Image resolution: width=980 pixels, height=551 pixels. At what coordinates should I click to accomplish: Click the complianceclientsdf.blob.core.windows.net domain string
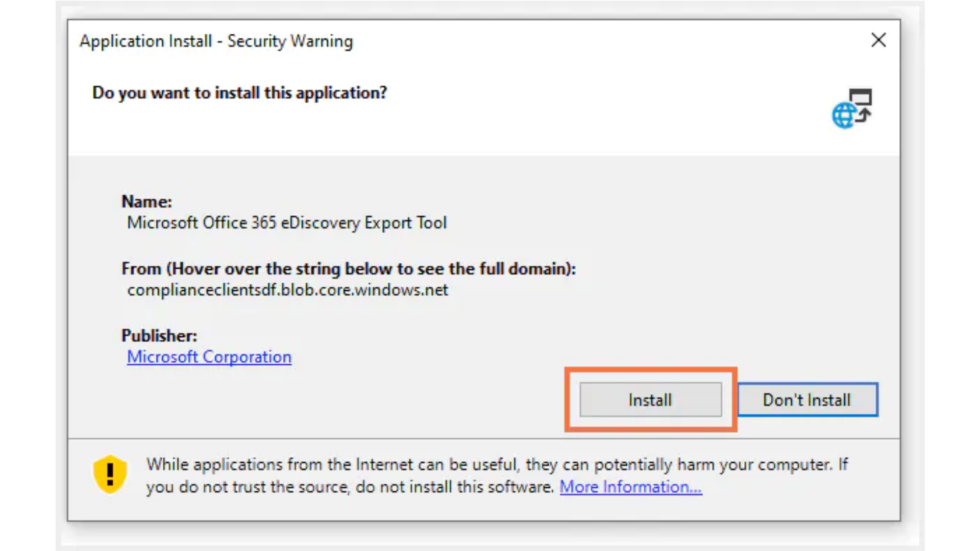(287, 290)
